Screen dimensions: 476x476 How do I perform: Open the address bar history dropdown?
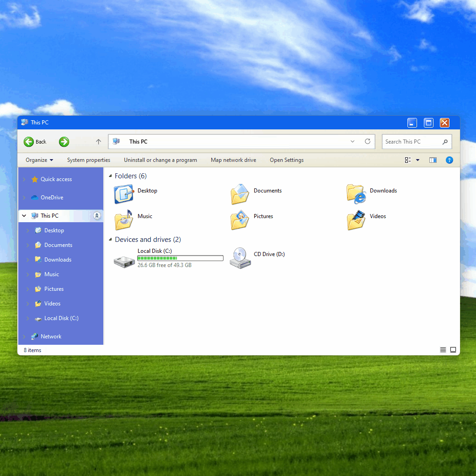point(352,141)
